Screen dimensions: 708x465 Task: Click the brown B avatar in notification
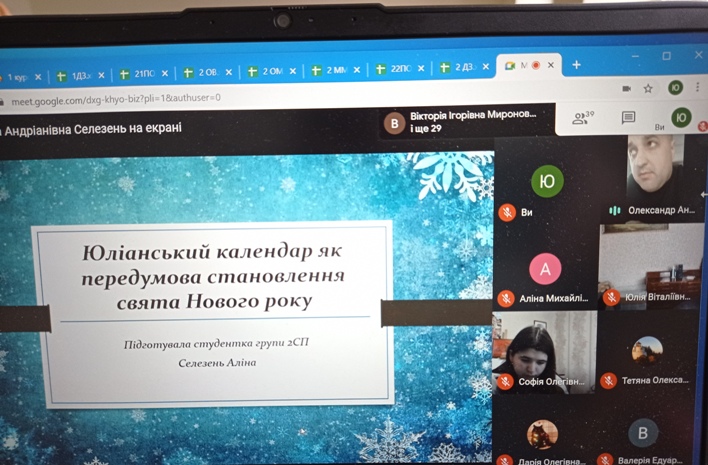tap(394, 123)
